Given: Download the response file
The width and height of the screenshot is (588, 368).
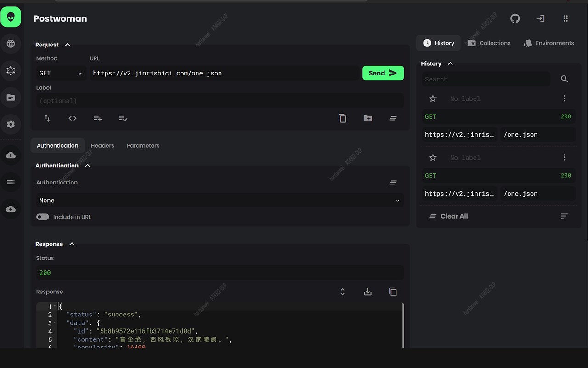Looking at the screenshot, I should coord(368,292).
